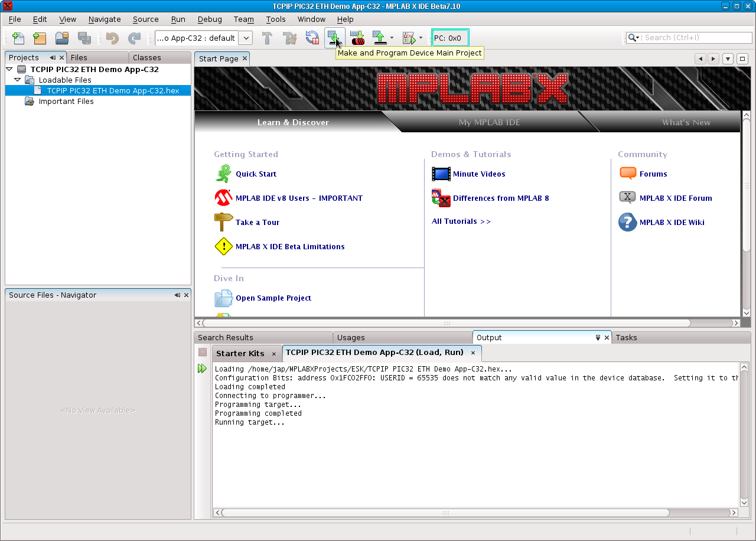Click the Open Sample Project folder icon
The image size is (756, 541).
(223, 298)
